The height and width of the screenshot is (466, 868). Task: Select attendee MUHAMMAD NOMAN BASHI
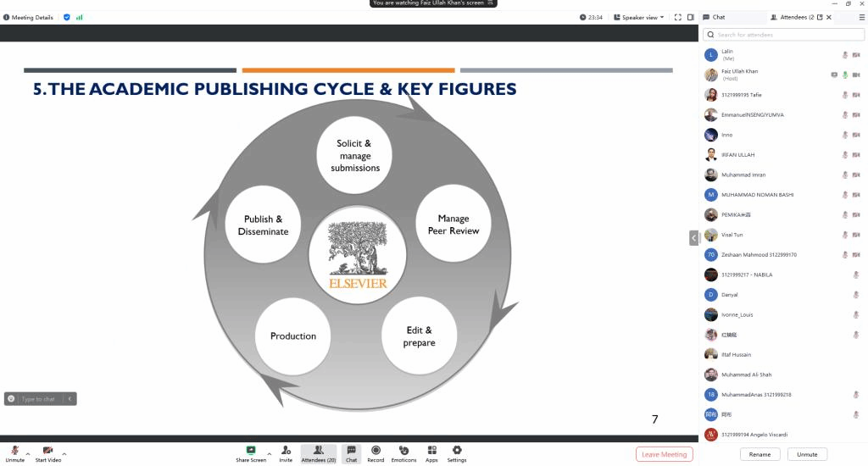782,195
